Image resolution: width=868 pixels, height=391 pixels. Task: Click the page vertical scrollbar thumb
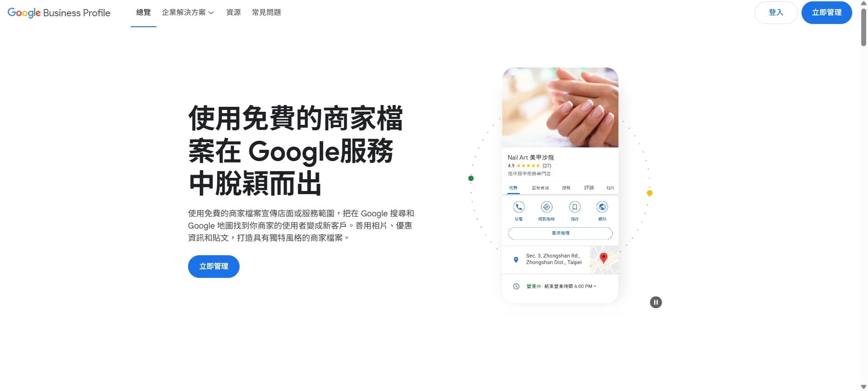tap(863, 26)
